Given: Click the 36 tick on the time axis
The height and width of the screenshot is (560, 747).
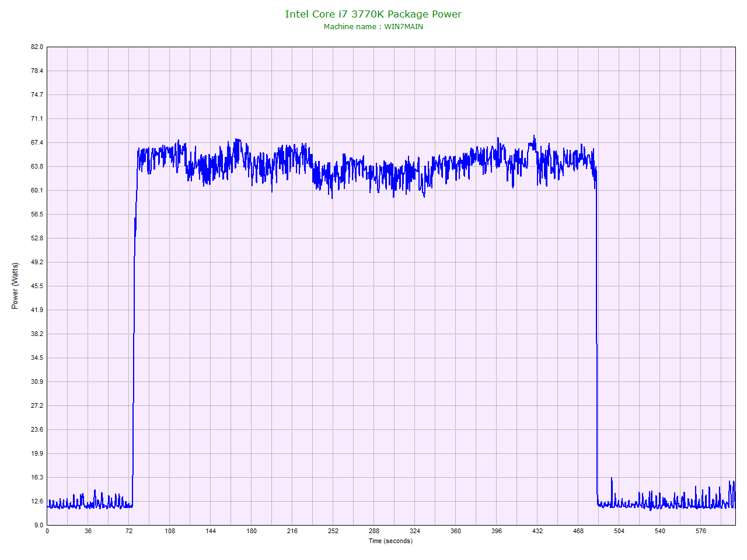Looking at the screenshot, I should [88, 531].
